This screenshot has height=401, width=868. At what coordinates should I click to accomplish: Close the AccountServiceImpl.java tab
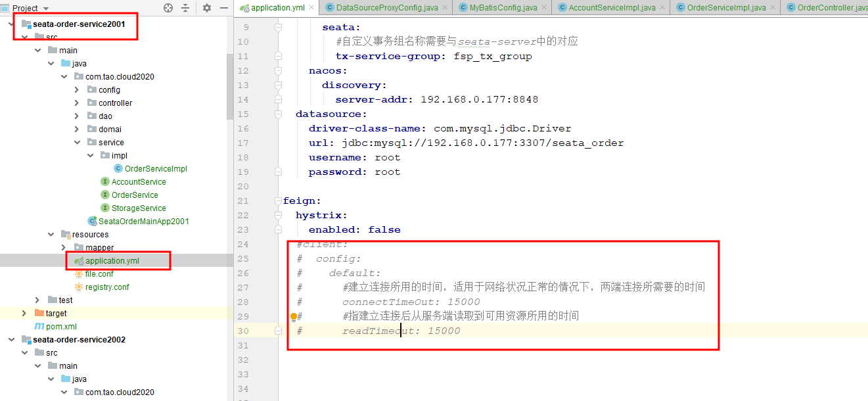(662, 7)
